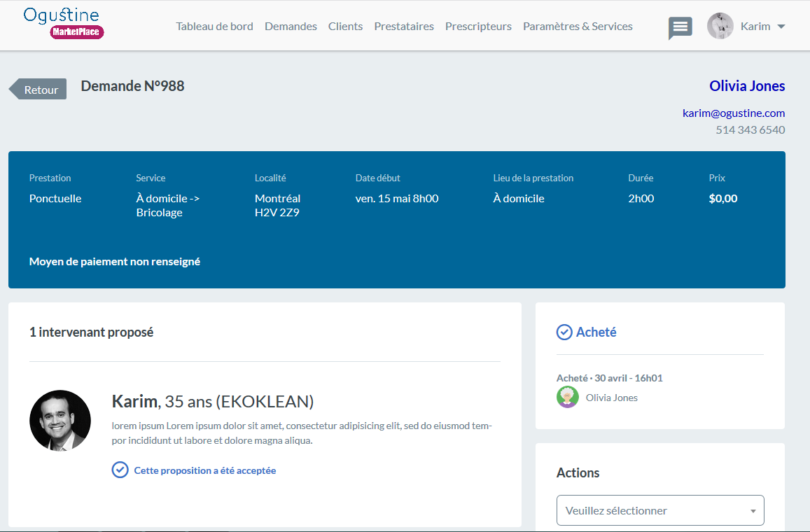Open the Prestataires page
This screenshot has height=532, width=810.
[404, 27]
